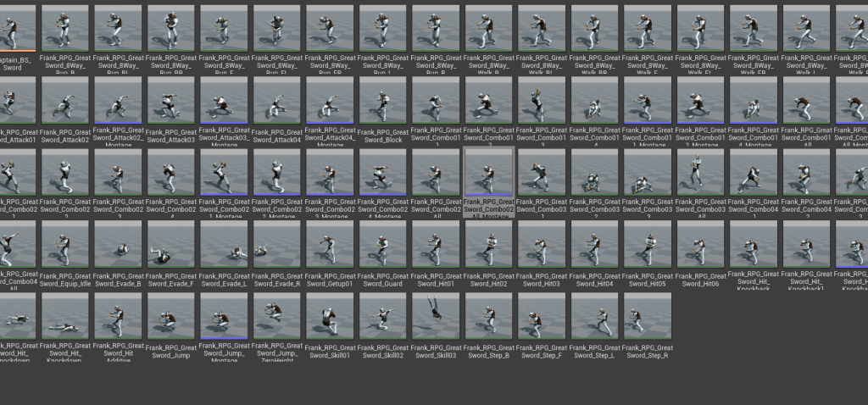Click the GreatSword_Guard animation thumbnail
This screenshot has height=405, width=868.
tap(383, 244)
